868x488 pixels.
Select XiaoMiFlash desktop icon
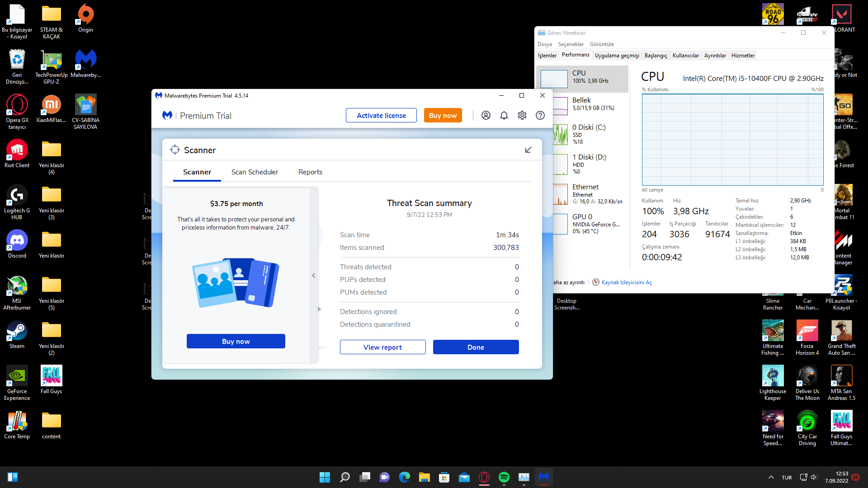point(52,108)
